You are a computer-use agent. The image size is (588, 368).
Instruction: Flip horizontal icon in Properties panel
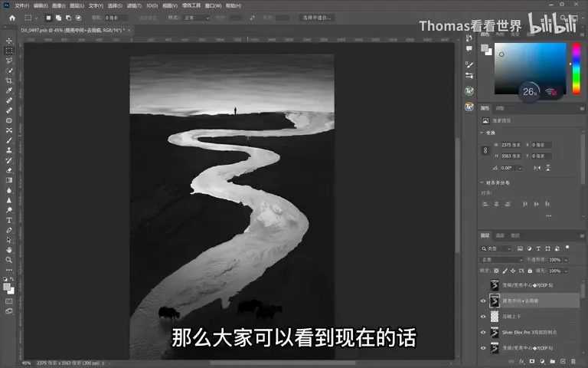point(537,168)
